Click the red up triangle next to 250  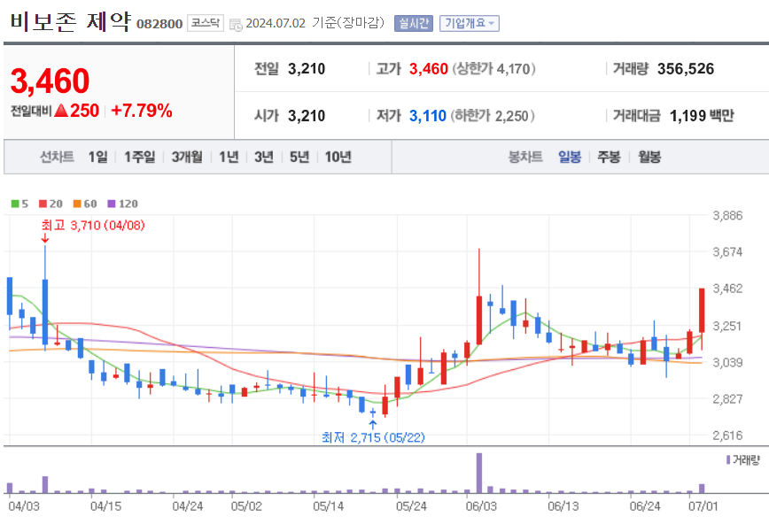point(61,111)
